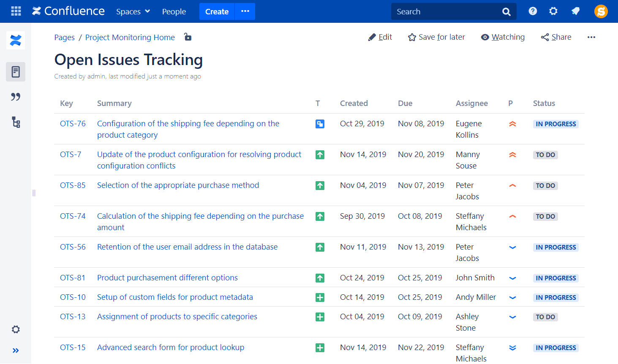Click the search magnifier icon
The width and height of the screenshot is (618, 364).
[506, 11]
